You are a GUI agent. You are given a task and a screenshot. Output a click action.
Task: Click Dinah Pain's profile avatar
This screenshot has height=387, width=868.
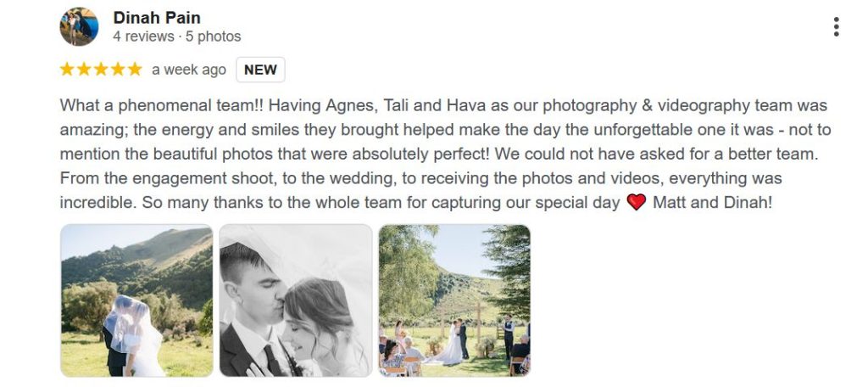pyautogui.click(x=79, y=26)
